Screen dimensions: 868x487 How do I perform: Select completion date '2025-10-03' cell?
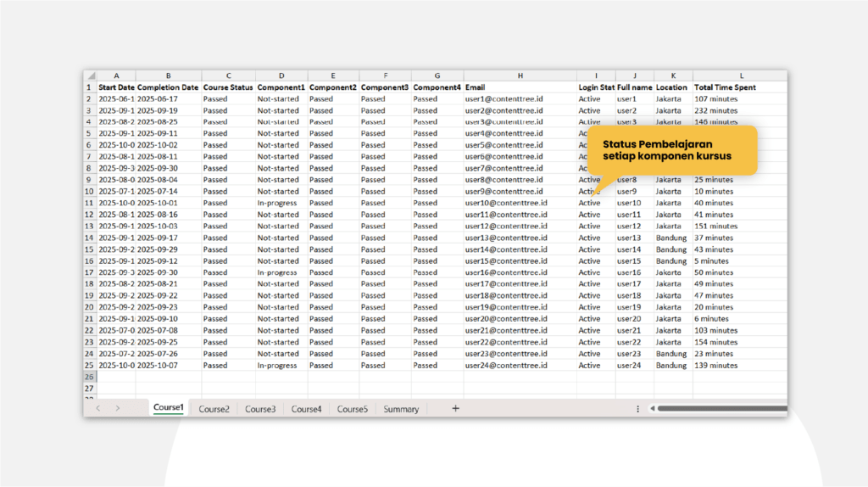pos(169,226)
